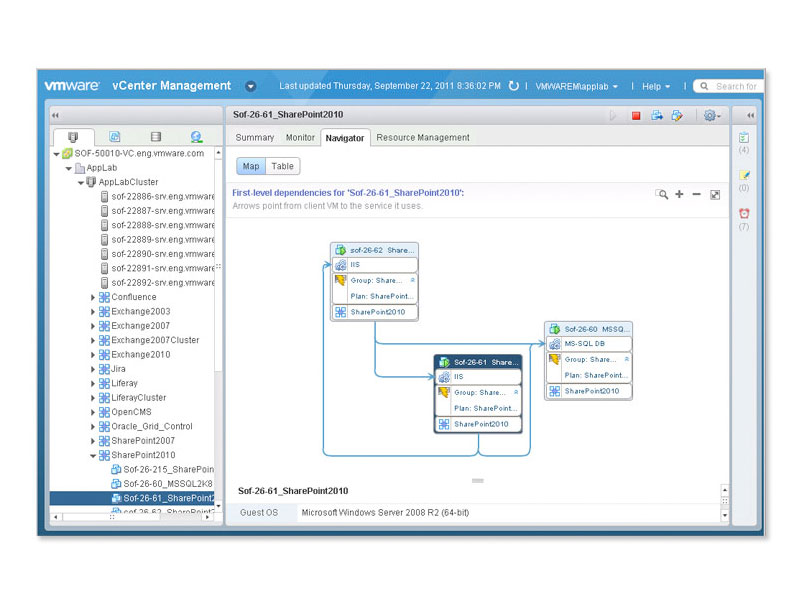Viewport: 800px width, 600px height.
Task: Collapse Group section in Sof-26-60 node
Action: [x=627, y=359]
